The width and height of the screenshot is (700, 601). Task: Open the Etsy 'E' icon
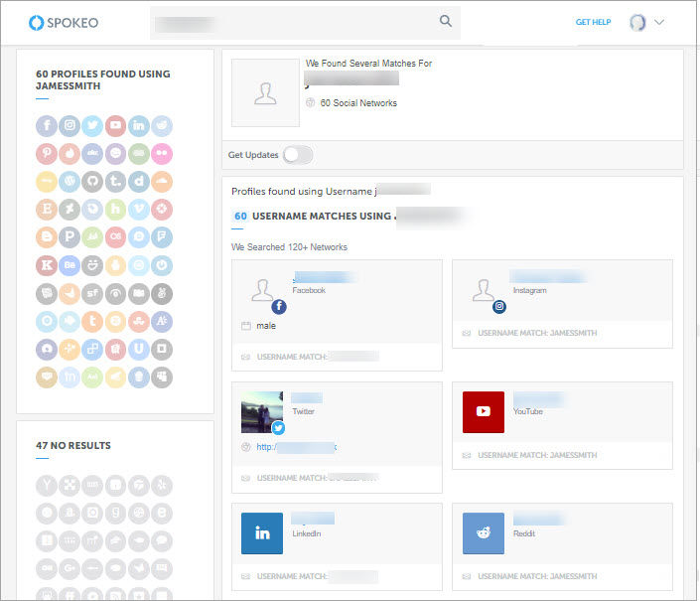pyautogui.click(x=47, y=210)
